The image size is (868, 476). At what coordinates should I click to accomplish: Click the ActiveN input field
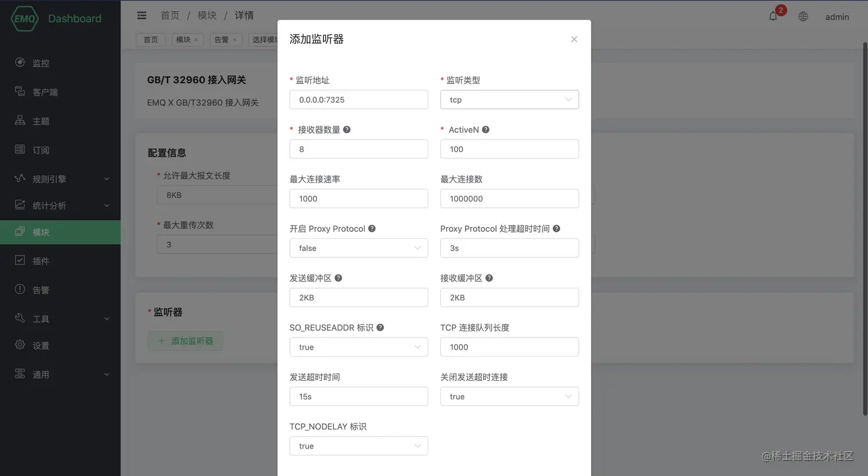point(509,149)
